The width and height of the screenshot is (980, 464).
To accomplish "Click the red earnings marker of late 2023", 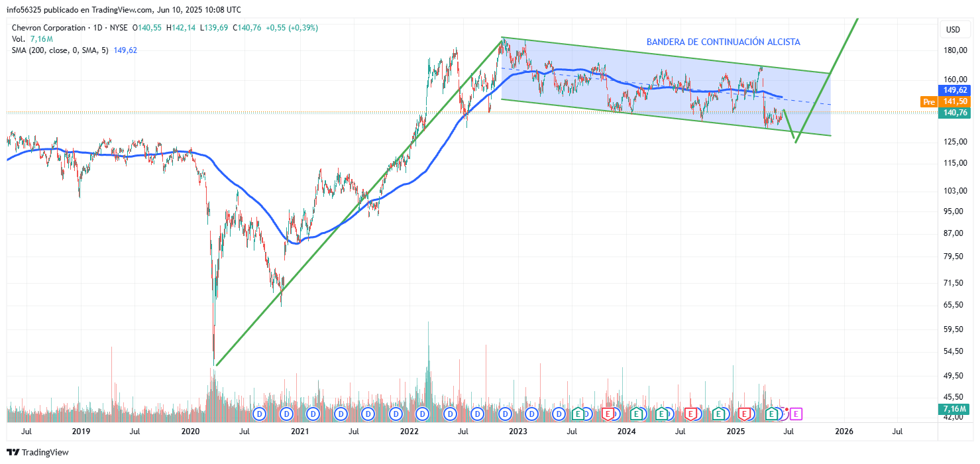I will point(607,414).
